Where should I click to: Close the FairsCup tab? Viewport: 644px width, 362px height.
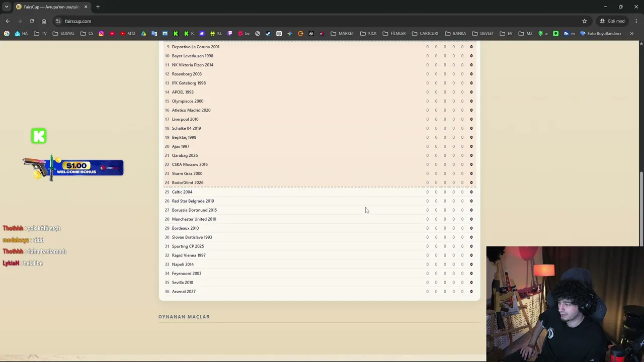pyautogui.click(x=86, y=7)
